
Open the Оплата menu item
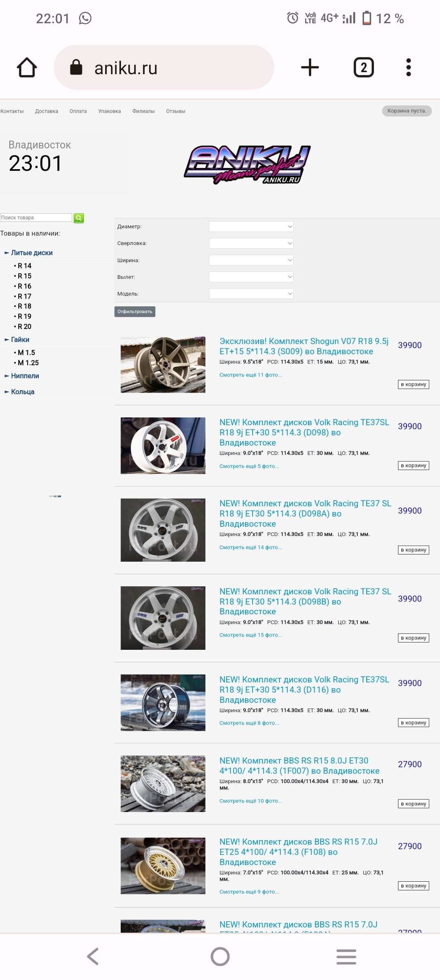click(x=78, y=111)
